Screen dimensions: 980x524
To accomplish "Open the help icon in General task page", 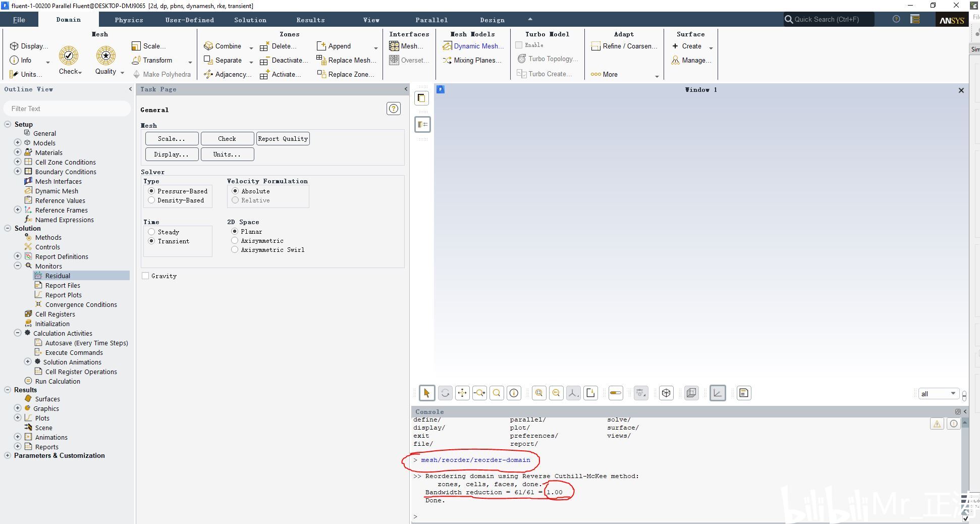I will 394,109.
